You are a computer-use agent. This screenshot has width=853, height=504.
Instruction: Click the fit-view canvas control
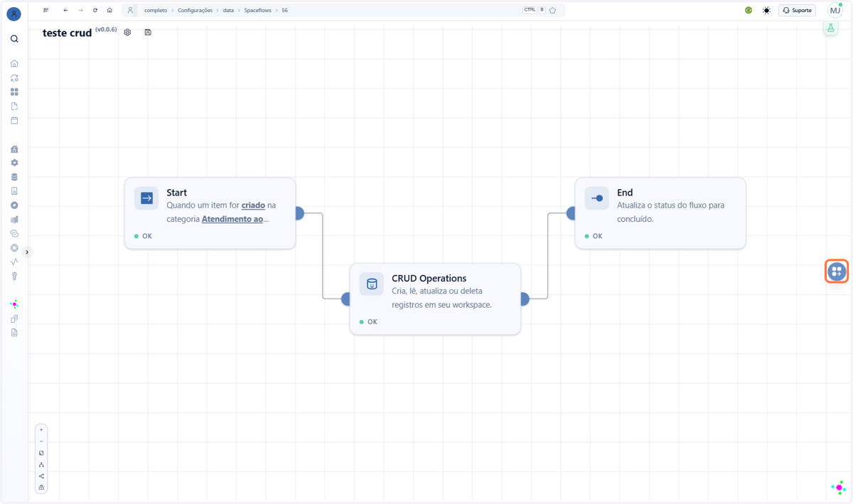pos(41,453)
